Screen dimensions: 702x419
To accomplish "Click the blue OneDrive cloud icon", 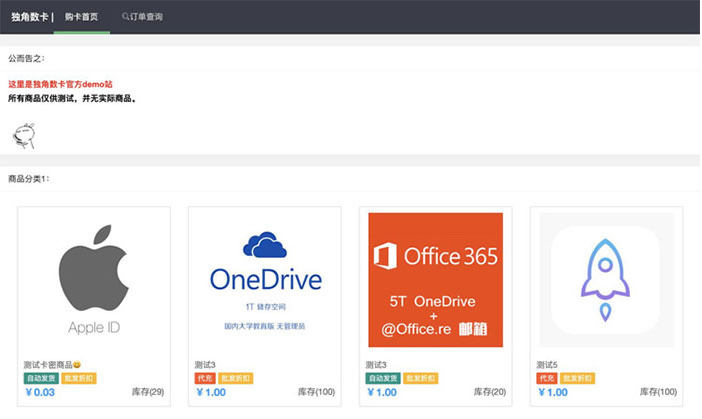I will click(264, 245).
